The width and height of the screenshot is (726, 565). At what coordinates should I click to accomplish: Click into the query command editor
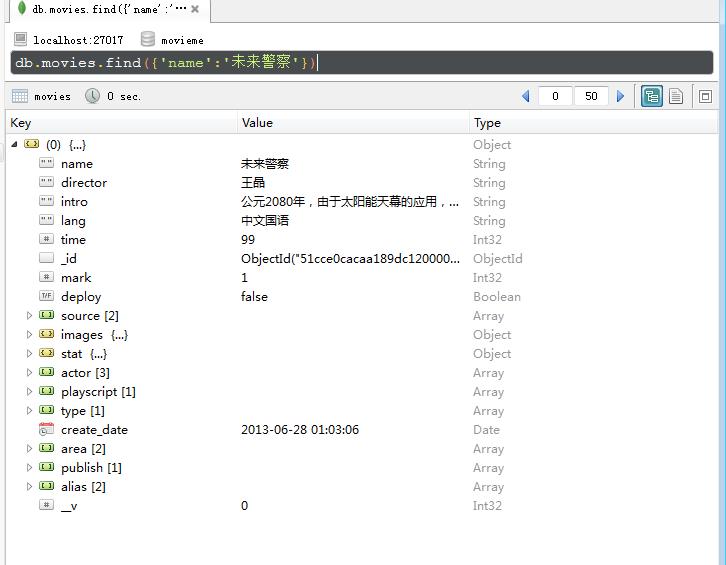pyautogui.click(x=500, y=63)
